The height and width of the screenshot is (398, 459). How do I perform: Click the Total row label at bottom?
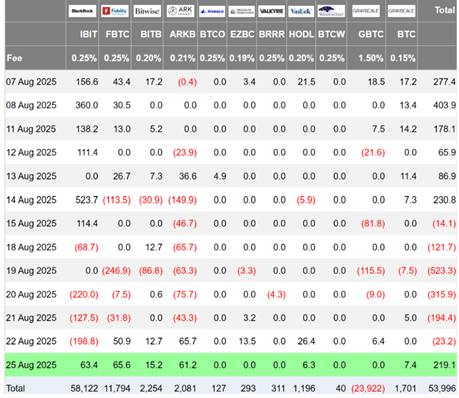(15, 389)
